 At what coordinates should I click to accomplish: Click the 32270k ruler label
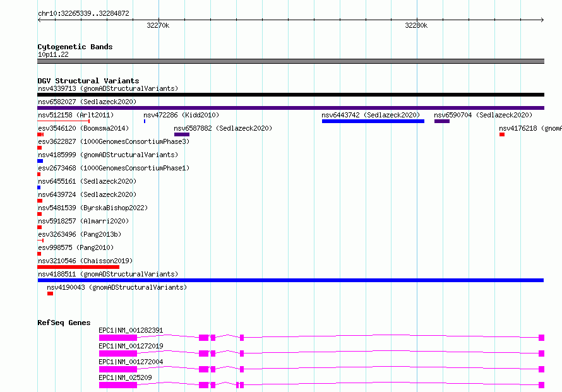tap(158, 25)
